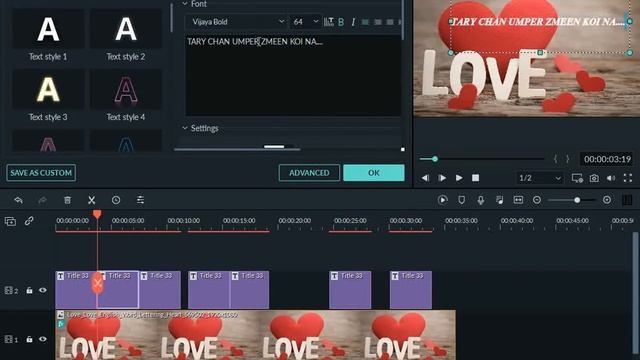
Task: Open the 1/2 preview quality dropdown
Action: click(x=540, y=178)
